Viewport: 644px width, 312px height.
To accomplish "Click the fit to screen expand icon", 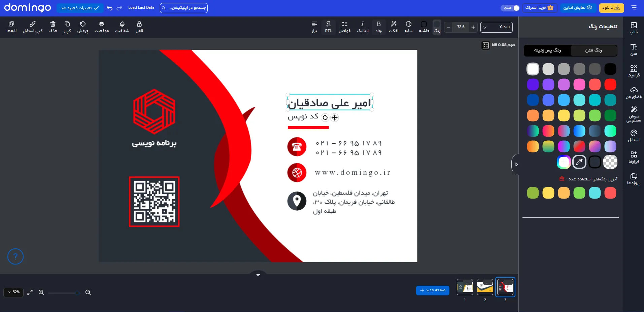I will coord(30,292).
